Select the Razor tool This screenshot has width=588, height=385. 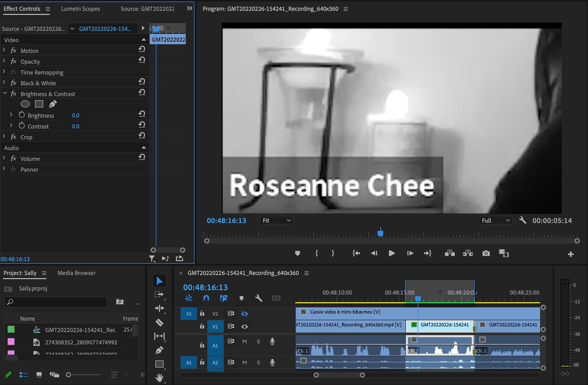(159, 322)
